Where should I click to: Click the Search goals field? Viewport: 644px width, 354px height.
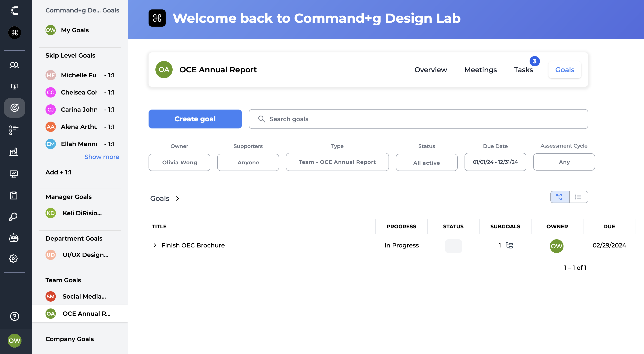418,119
